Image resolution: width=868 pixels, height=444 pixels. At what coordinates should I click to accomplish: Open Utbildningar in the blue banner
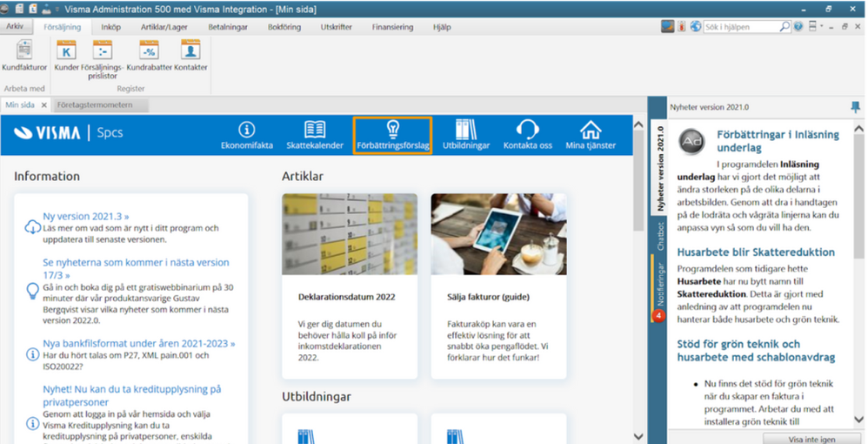click(466, 136)
